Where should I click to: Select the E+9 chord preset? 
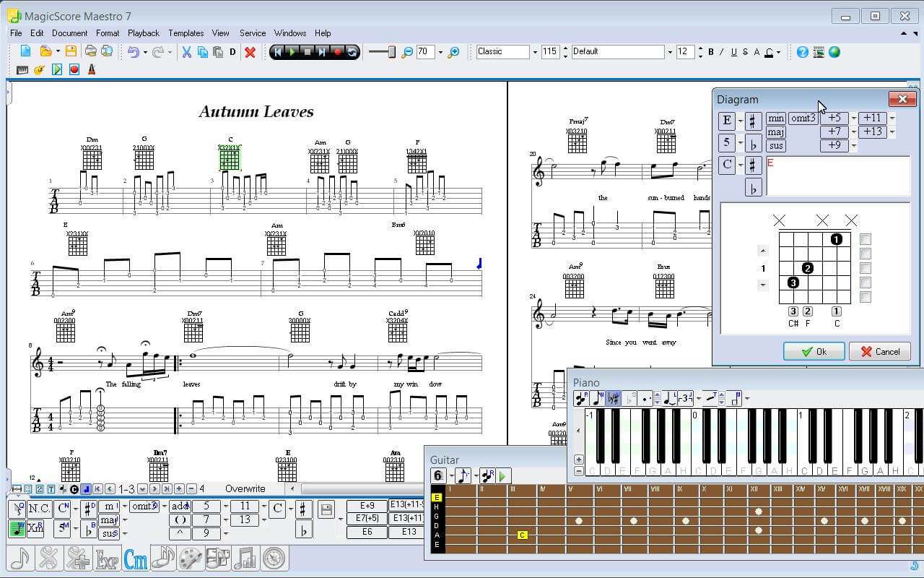pos(367,506)
